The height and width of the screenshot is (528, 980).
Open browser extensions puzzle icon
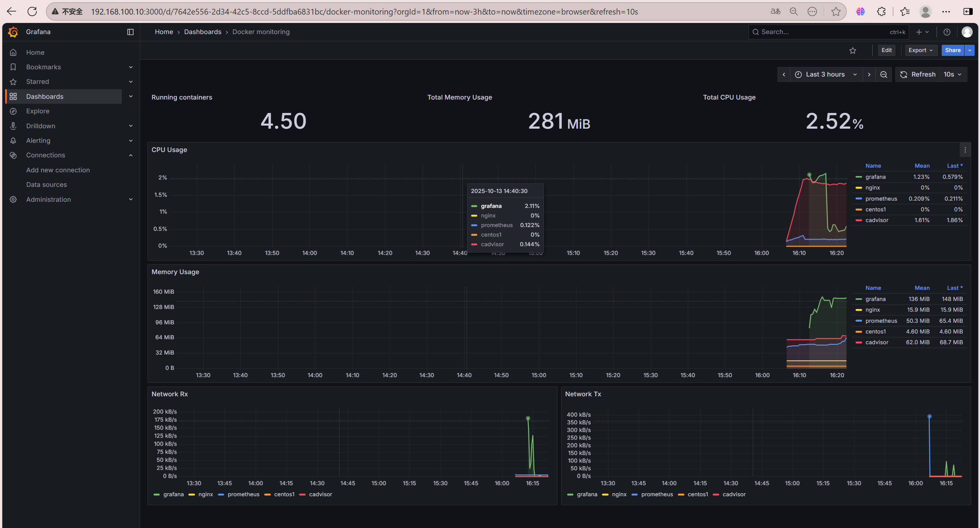point(881,11)
